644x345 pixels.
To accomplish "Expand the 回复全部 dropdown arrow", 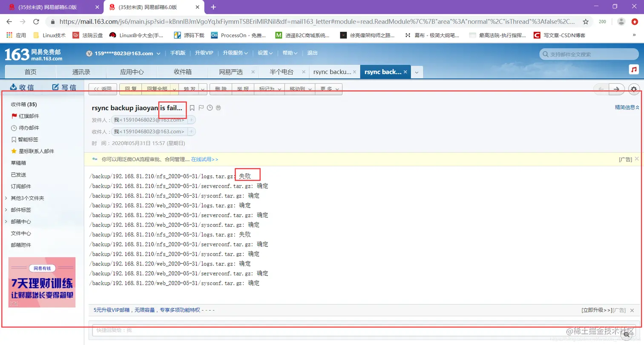I will click(174, 89).
